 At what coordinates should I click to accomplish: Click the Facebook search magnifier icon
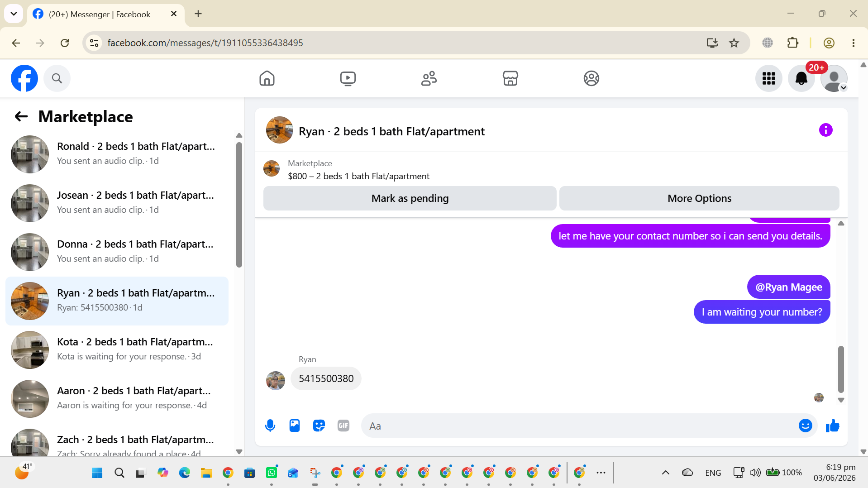57,78
